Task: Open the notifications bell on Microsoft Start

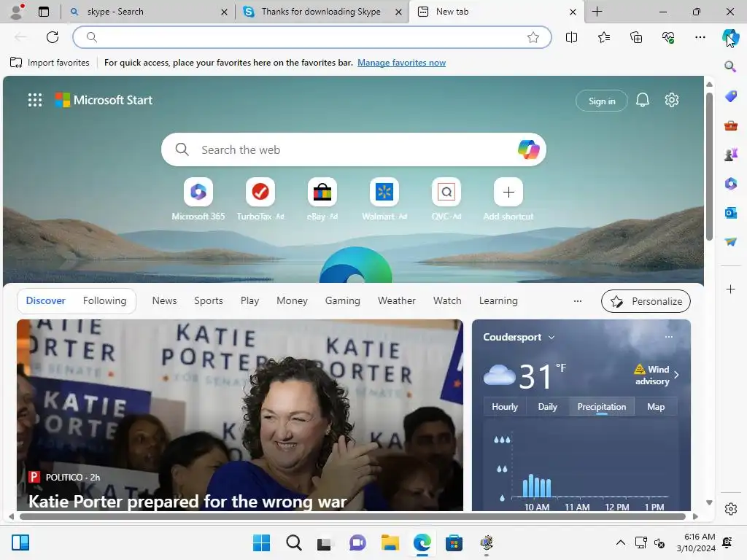Action: coord(642,100)
